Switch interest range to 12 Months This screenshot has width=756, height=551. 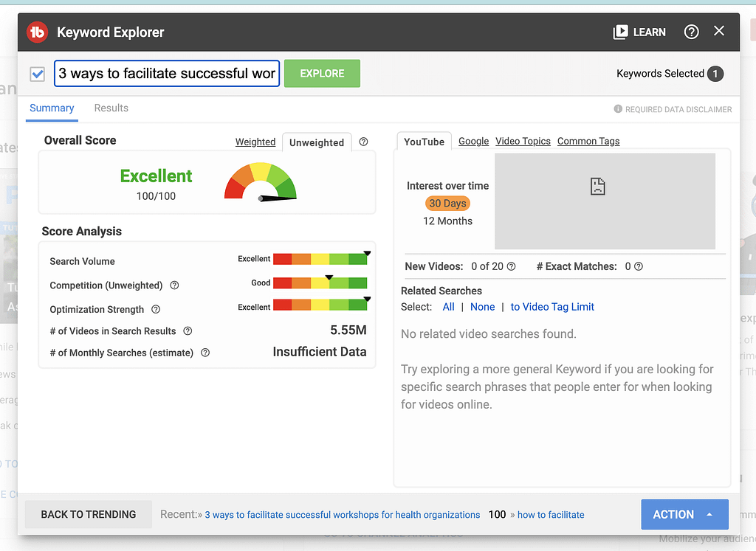(447, 221)
